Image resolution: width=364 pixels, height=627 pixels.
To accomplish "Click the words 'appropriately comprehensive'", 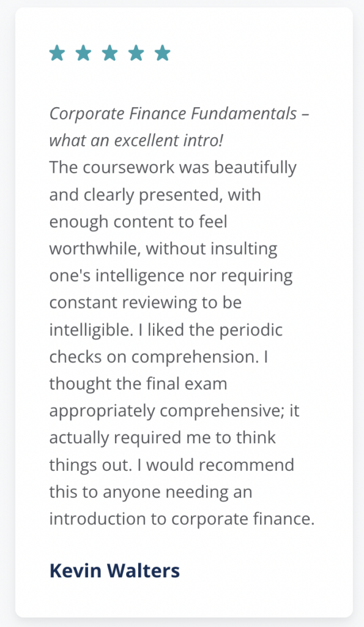I will 167,411.
